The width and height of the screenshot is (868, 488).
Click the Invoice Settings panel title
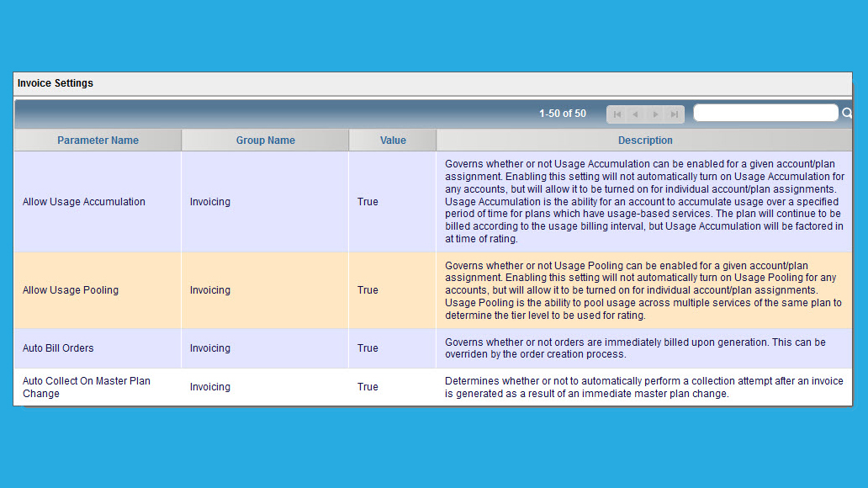point(56,83)
